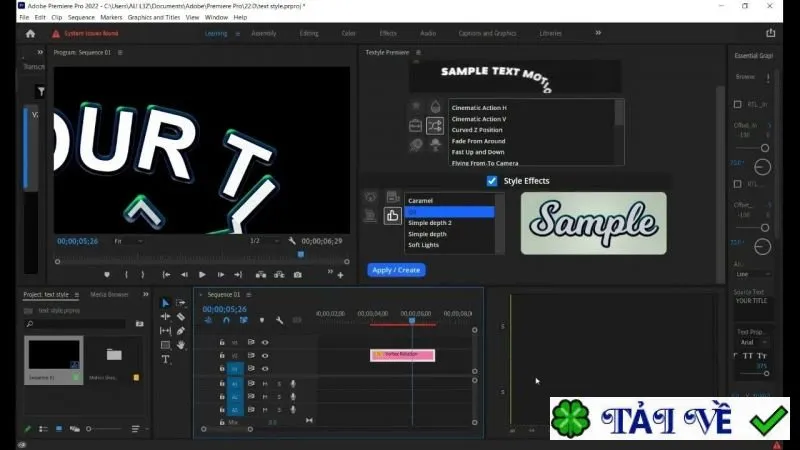
Task: Switch to the Color workspace tab
Action: click(x=348, y=33)
